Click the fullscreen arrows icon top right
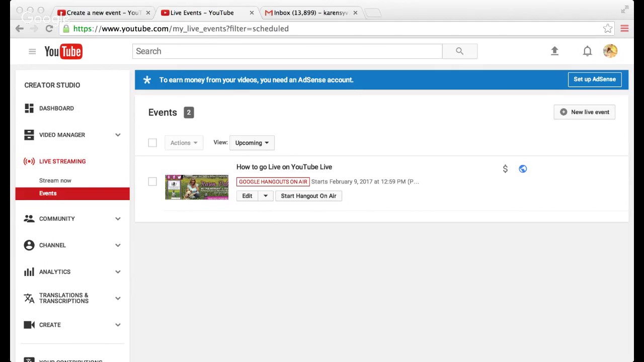 (625, 9)
